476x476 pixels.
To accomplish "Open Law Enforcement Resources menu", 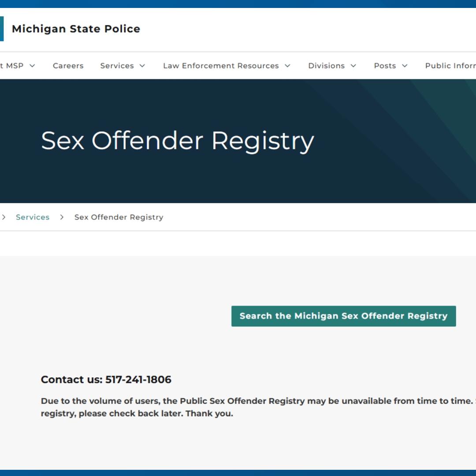I will coord(221,66).
